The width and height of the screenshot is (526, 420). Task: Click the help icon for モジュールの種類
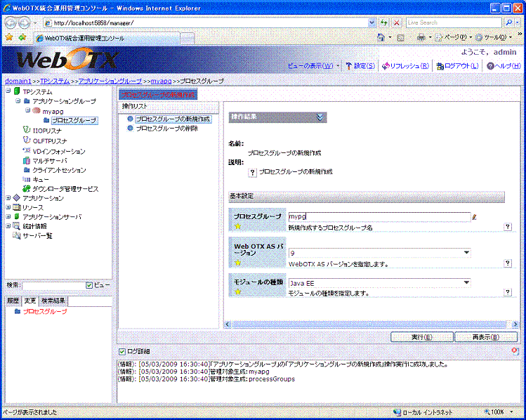pos(507,293)
